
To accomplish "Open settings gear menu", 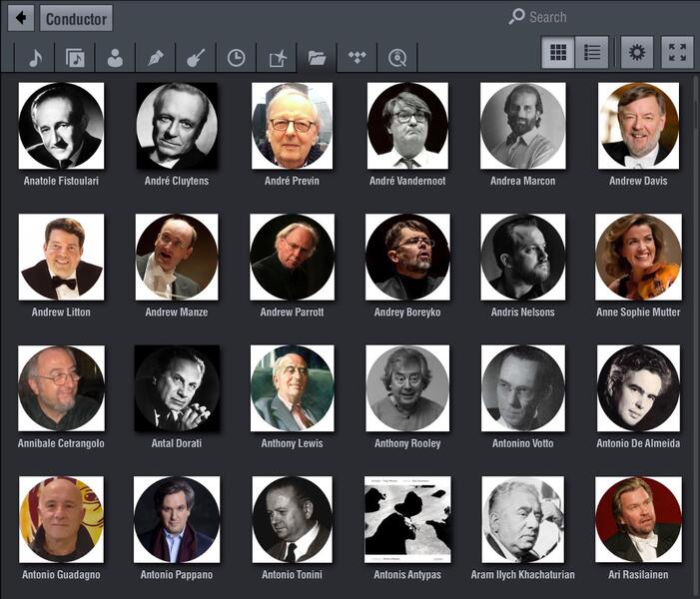I will (636, 52).
